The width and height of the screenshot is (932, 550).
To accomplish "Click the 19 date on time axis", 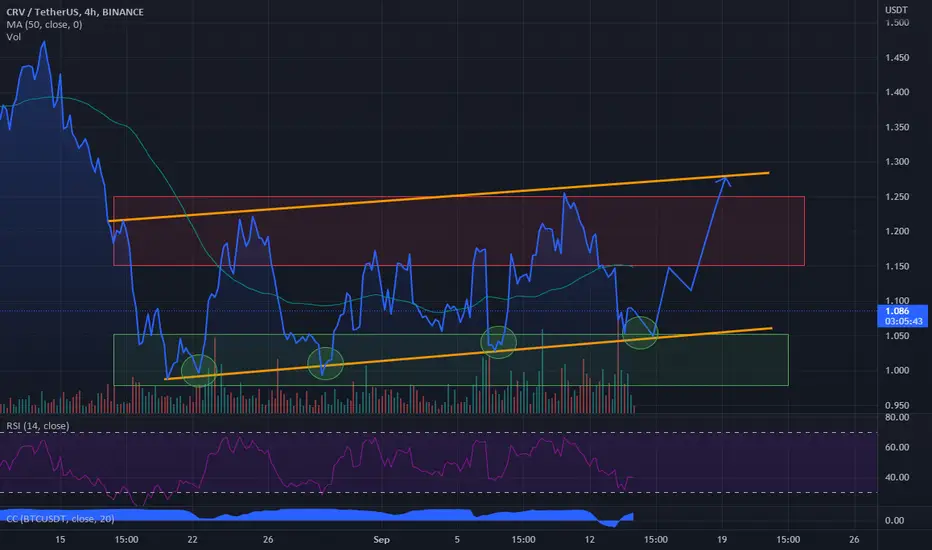I will (722, 539).
